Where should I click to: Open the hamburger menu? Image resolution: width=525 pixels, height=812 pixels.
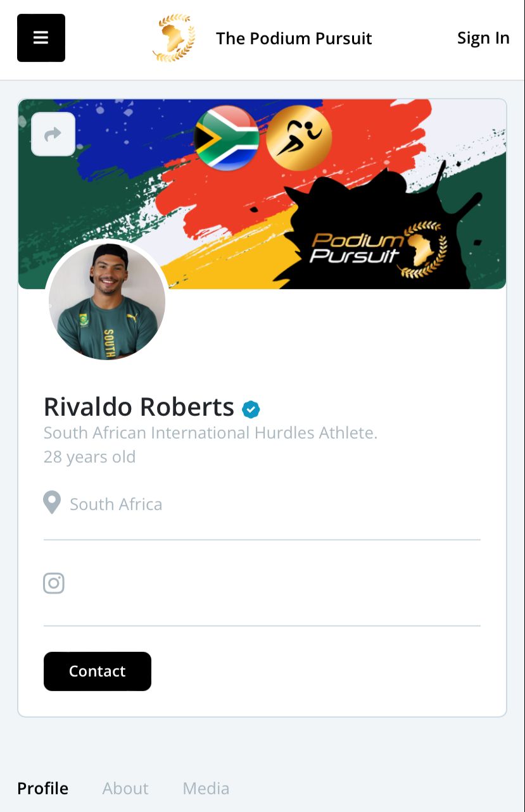click(41, 38)
